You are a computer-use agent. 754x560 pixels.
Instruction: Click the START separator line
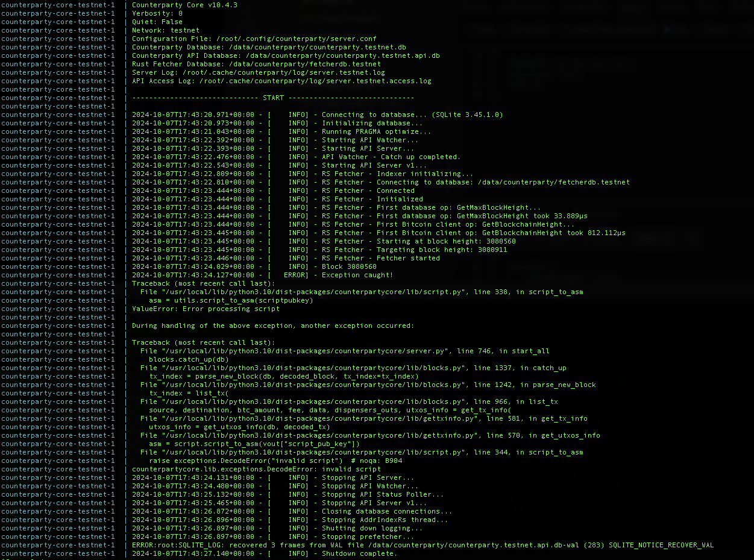tap(273, 98)
